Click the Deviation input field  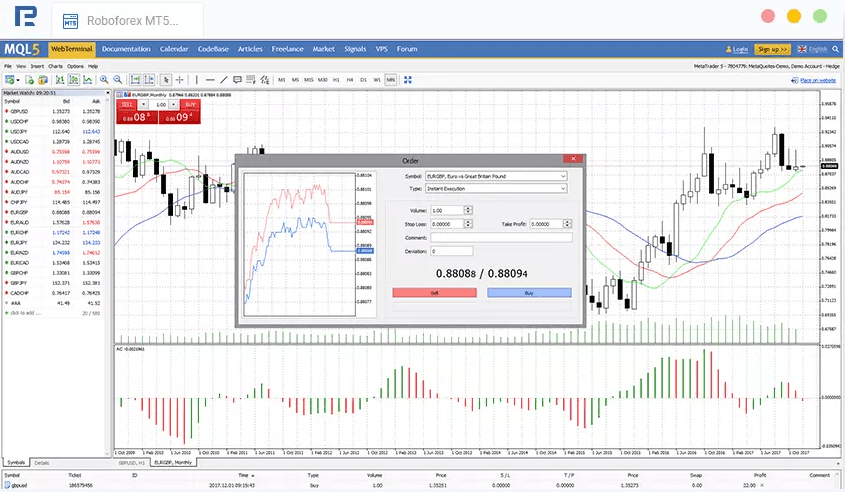tap(452, 251)
